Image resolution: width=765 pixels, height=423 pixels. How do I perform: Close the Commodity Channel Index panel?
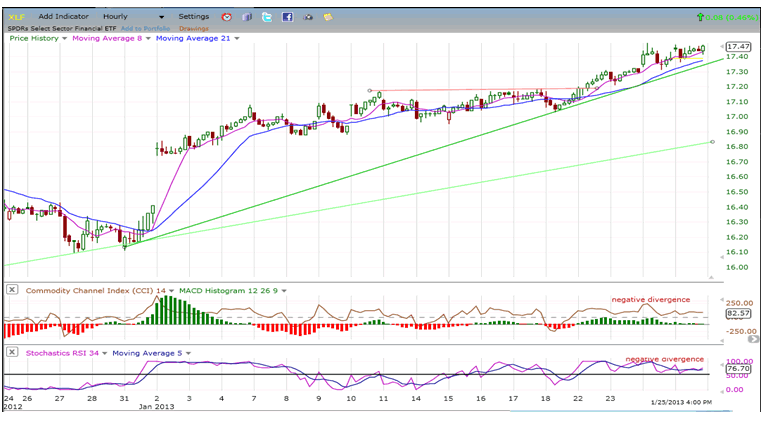pyautogui.click(x=12, y=290)
